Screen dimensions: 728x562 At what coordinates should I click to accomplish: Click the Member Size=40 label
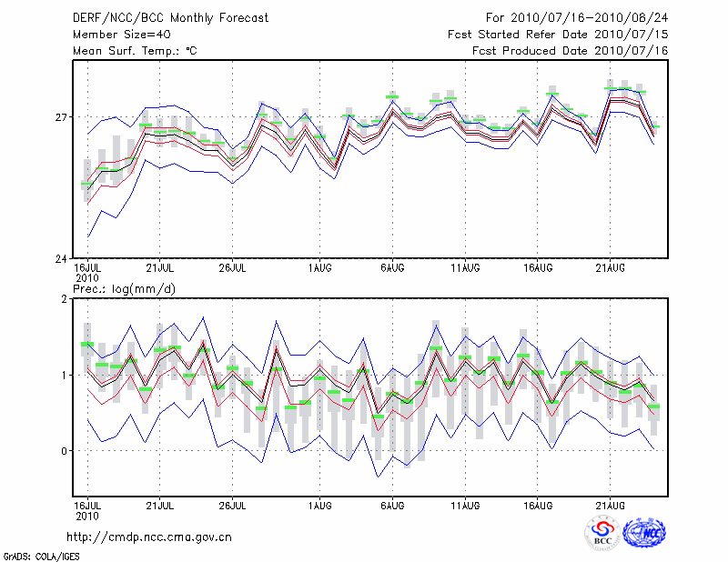pos(122,35)
